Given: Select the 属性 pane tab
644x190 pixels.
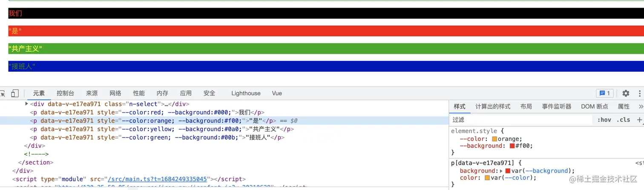Looking at the screenshot, I should (624, 106).
